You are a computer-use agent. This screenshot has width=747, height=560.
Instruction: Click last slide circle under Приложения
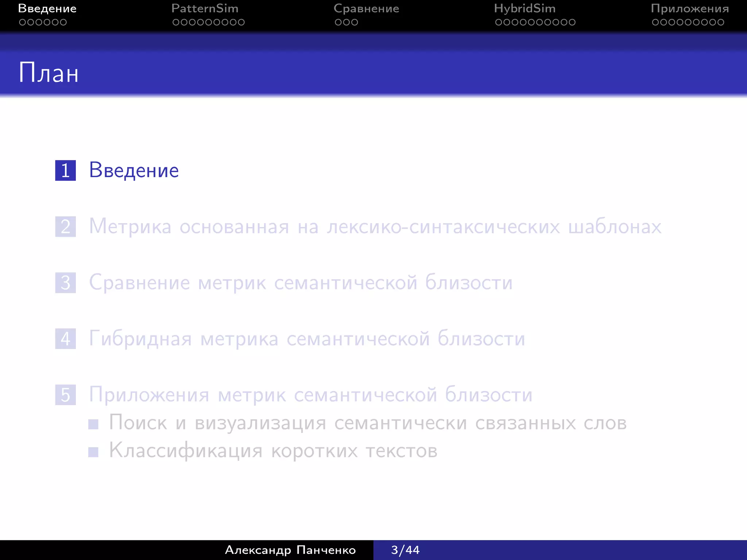[720, 22]
